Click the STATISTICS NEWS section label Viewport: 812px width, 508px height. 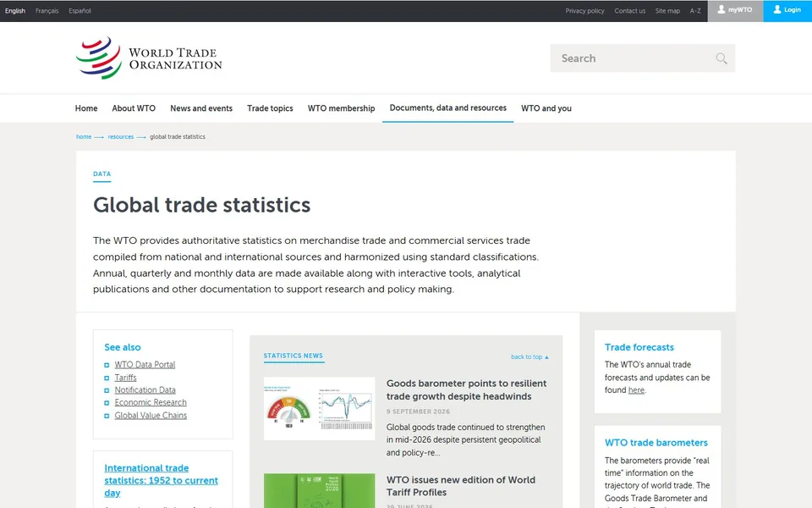pos(294,356)
